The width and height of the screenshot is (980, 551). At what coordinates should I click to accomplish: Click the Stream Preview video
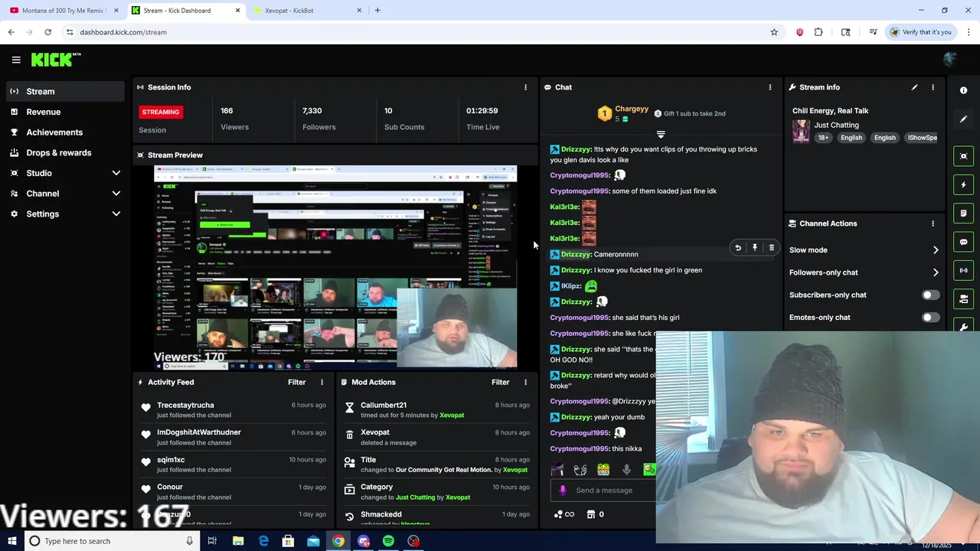pos(335,267)
